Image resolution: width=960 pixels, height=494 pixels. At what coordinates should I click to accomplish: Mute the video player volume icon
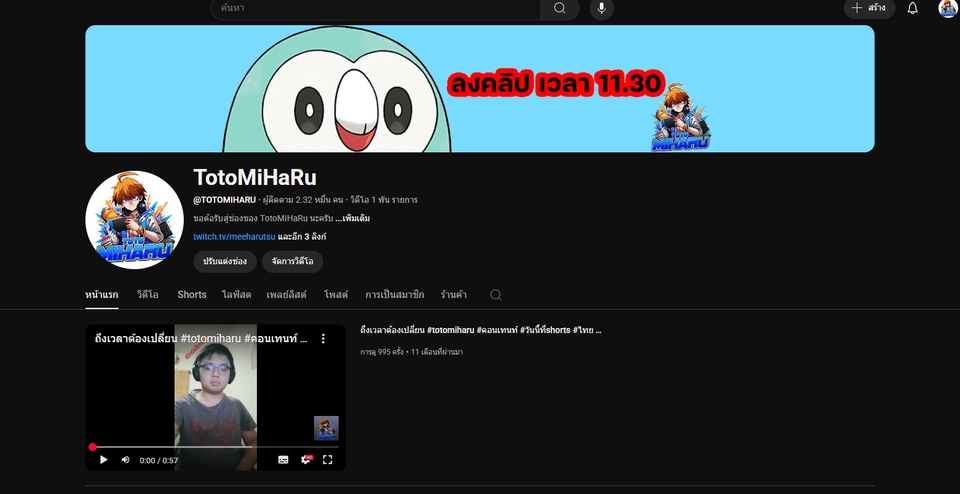tap(126, 460)
